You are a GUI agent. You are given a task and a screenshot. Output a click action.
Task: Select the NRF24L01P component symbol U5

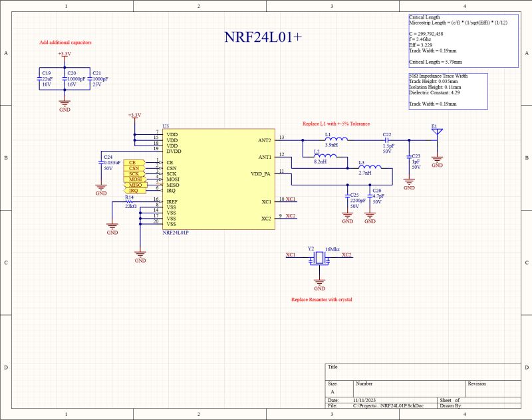tap(219, 179)
